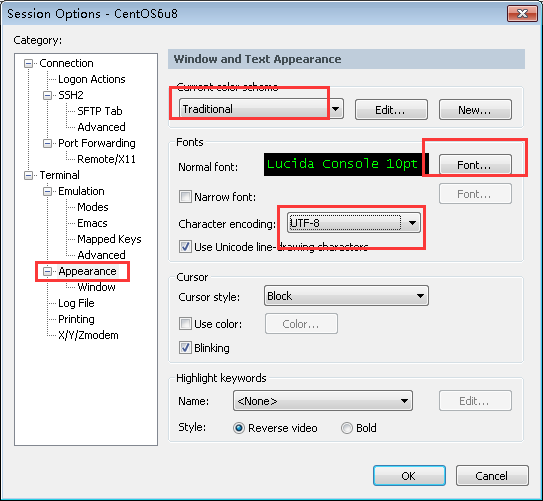Toggle the Blinking cursor checkbox
The height and width of the screenshot is (501, 543).
tap(185, 347)
